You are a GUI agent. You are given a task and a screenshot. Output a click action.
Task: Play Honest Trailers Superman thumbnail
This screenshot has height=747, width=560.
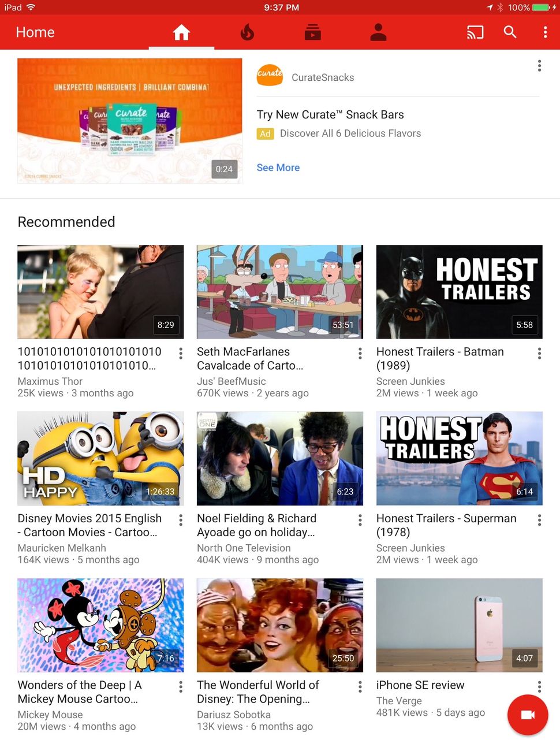[459, 459]
